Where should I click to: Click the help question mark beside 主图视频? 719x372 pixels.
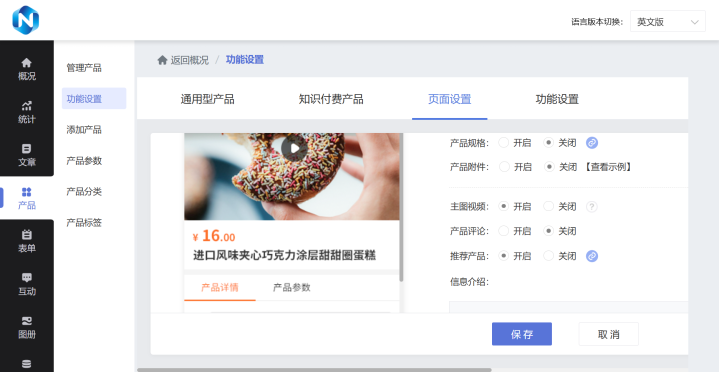[592, 207]
